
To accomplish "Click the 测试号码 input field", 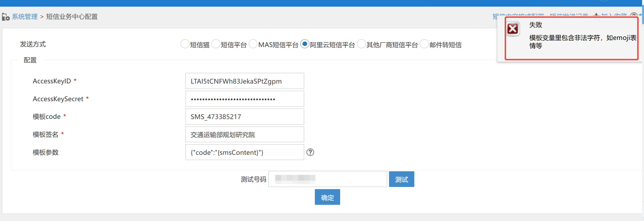I will [328, 179].
